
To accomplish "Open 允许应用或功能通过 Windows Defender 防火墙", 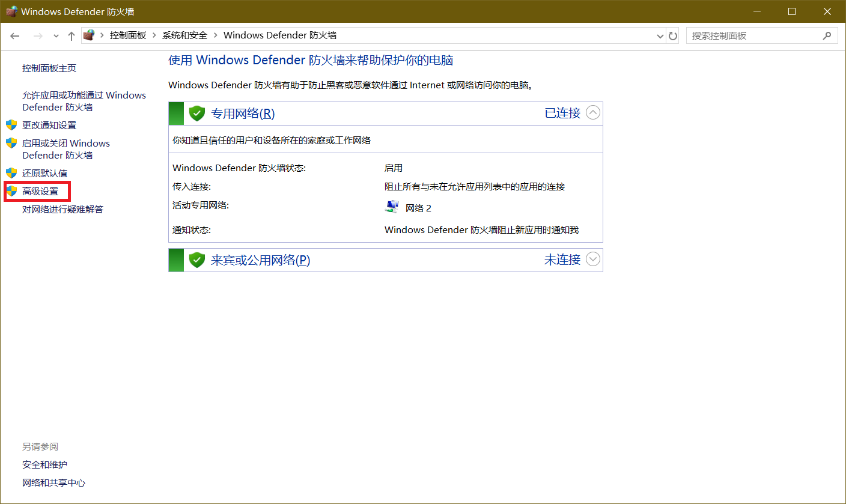I will pyautogui.click(x=84, y=101).
